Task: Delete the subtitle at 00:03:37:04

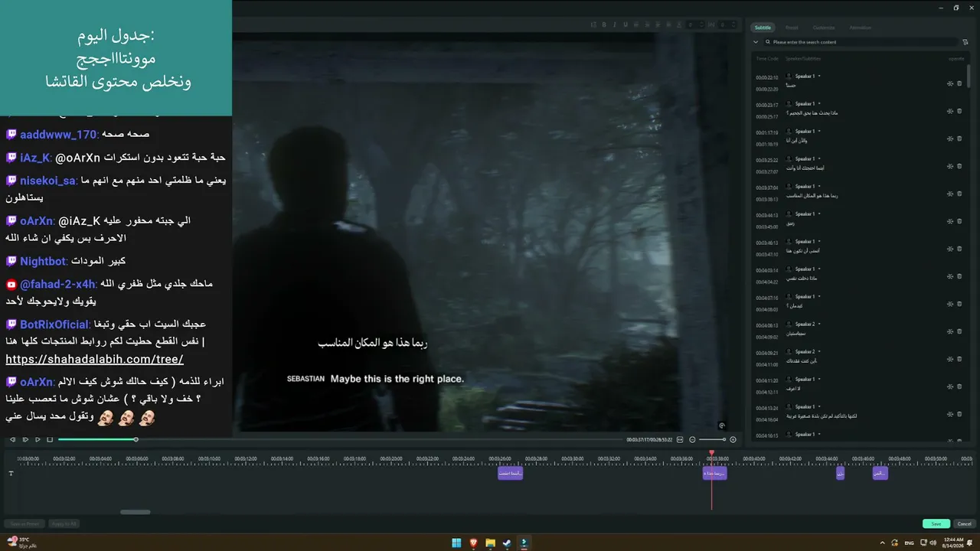Action: pos(959,194)
